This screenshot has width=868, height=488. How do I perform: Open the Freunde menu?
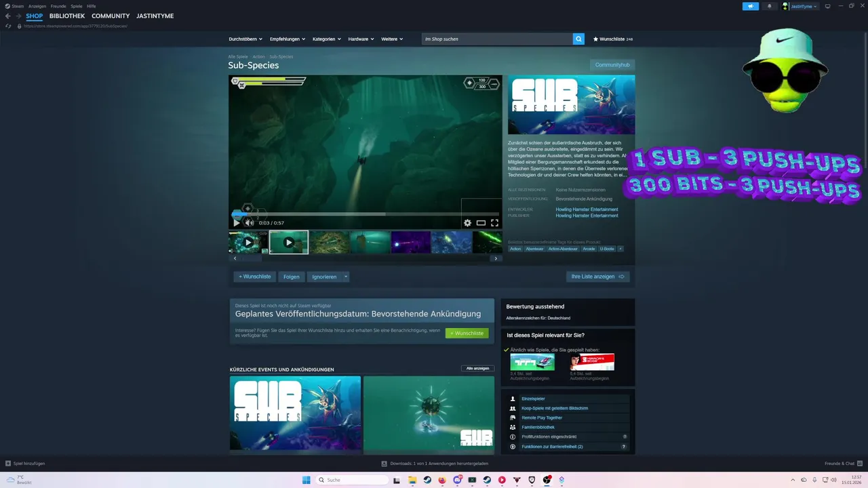click(58, 6)
